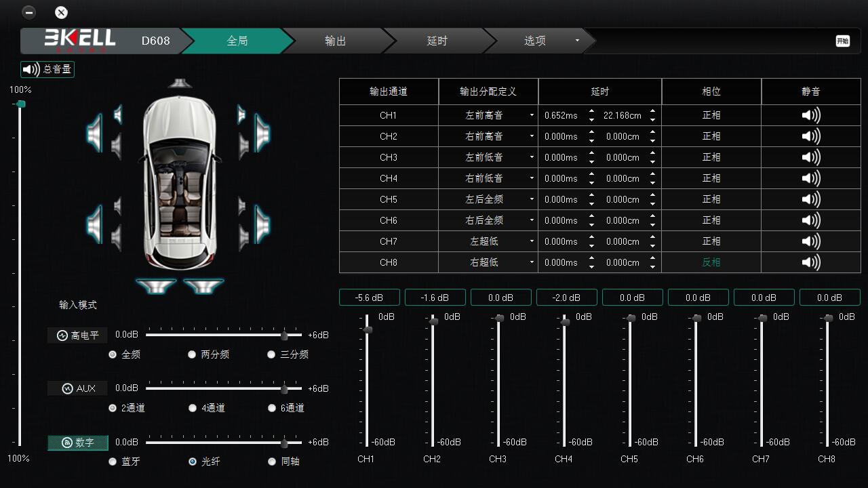
Task: Toggle CH6 phase 正相
Action: (x=711, y=220)
